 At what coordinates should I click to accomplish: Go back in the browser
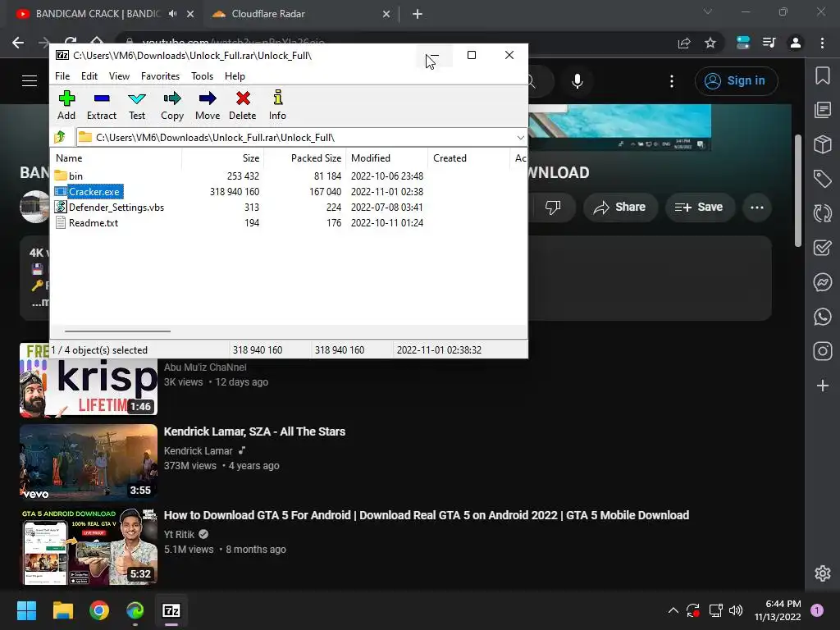tap(18, 43)
